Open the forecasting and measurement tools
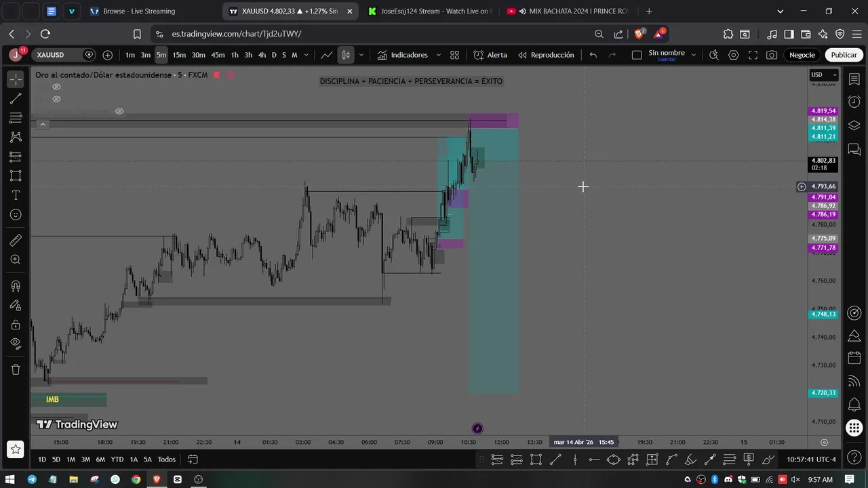Image resolution: width=868 pixels, height=488 pixels. pos(16,157)
